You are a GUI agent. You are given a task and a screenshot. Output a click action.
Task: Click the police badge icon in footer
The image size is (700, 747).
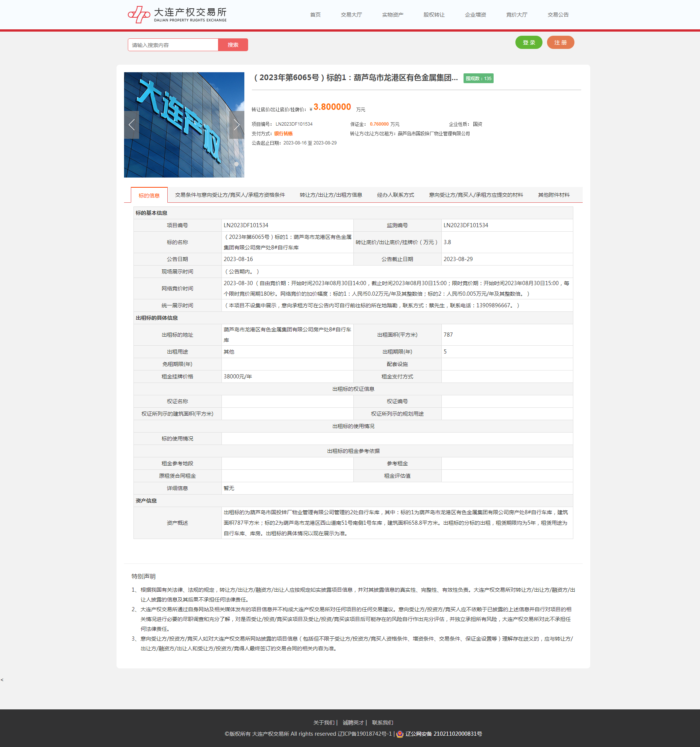click(400, 734)
